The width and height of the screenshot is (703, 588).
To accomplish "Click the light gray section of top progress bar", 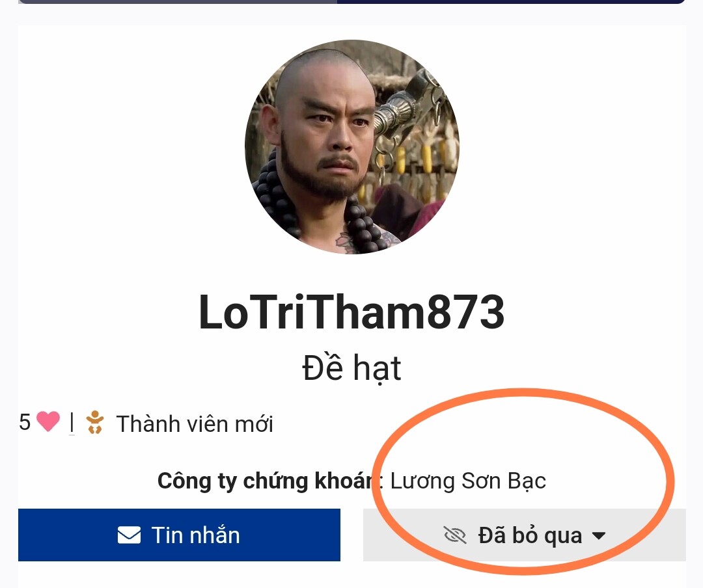I will (178, 1).
